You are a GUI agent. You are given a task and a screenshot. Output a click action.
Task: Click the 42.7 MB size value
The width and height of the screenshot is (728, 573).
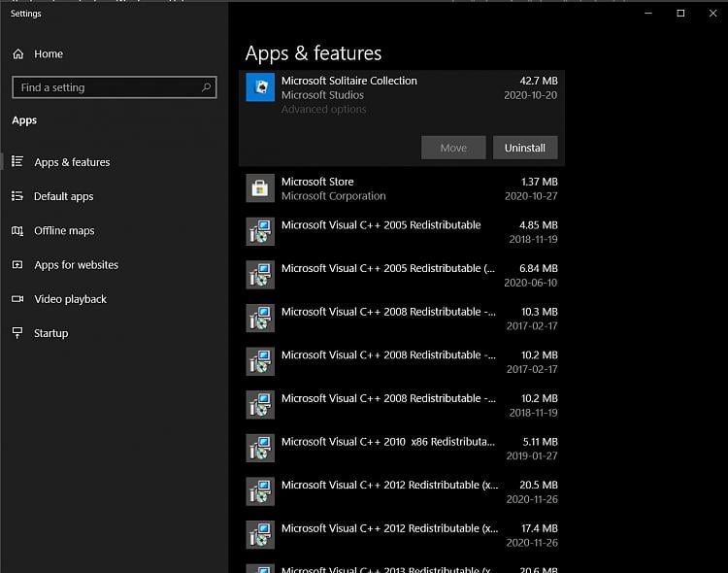[539, 81]
